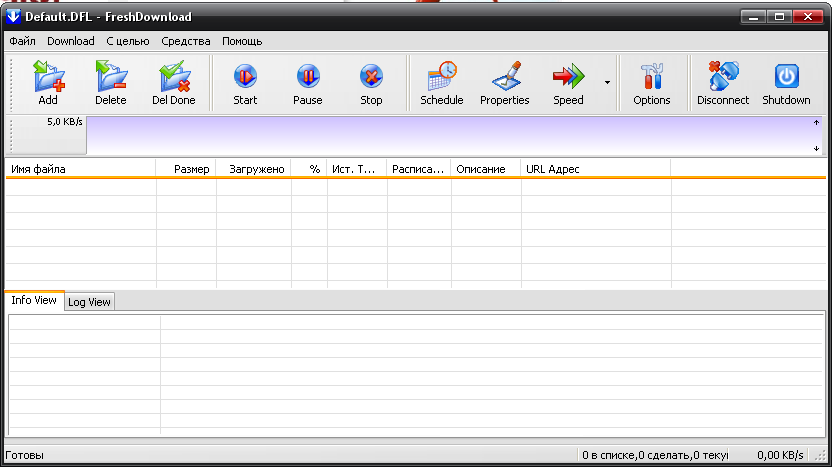Click the Add download toolbar icon

click(x=48, y=83)
